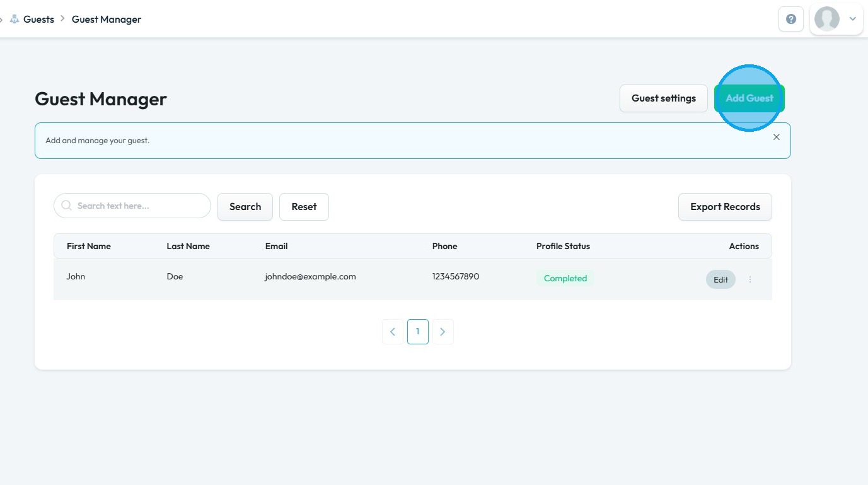Edit John Doe's guest record
The image size is (868, 485).
pos(720,279)
